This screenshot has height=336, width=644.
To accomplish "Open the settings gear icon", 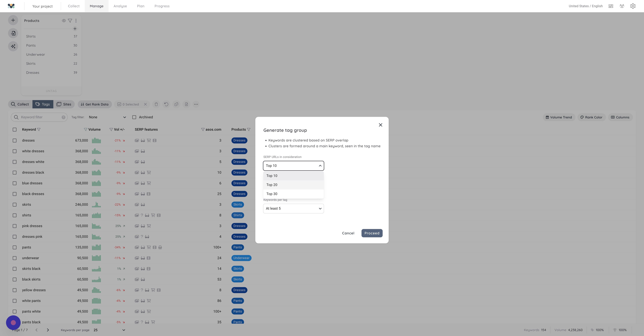I will (633, 6).
